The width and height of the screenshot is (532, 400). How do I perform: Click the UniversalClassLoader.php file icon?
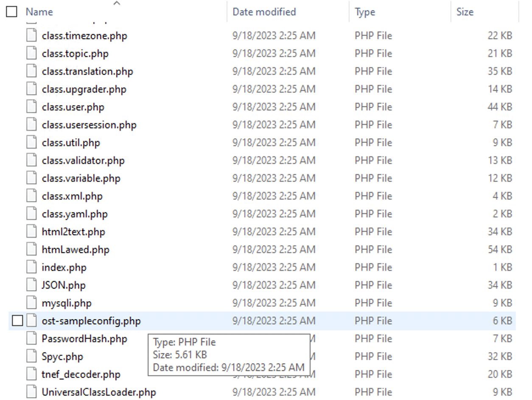tap(32, 392)
